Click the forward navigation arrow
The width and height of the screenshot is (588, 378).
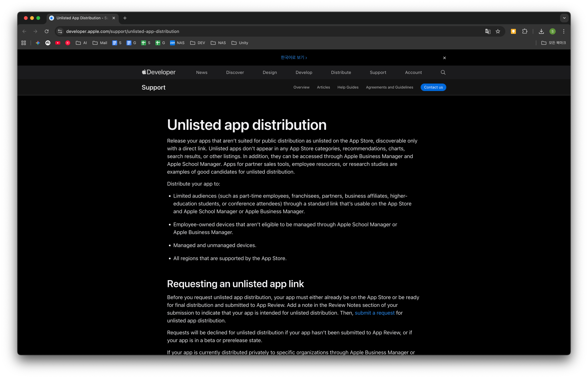pyautogui.click(x=35, y=31)
